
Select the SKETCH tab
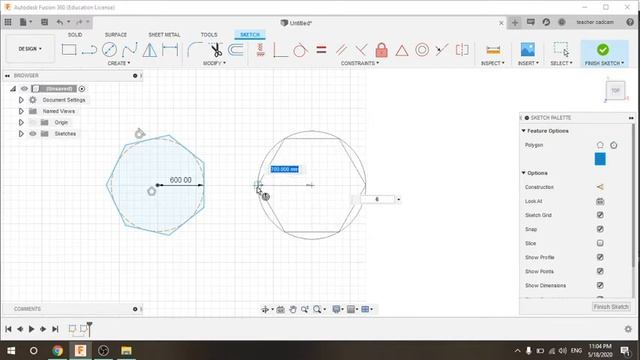click(x=250, y=35)
